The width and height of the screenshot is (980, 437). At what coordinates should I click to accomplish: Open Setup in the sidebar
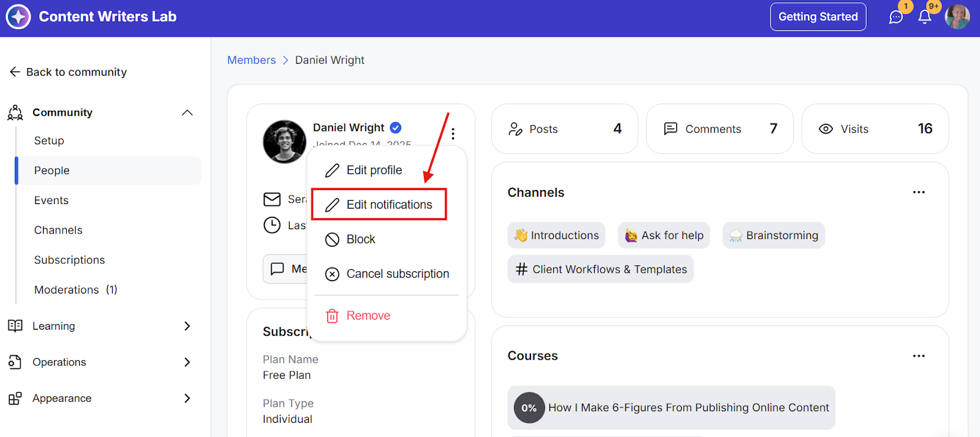pos(49,140)
